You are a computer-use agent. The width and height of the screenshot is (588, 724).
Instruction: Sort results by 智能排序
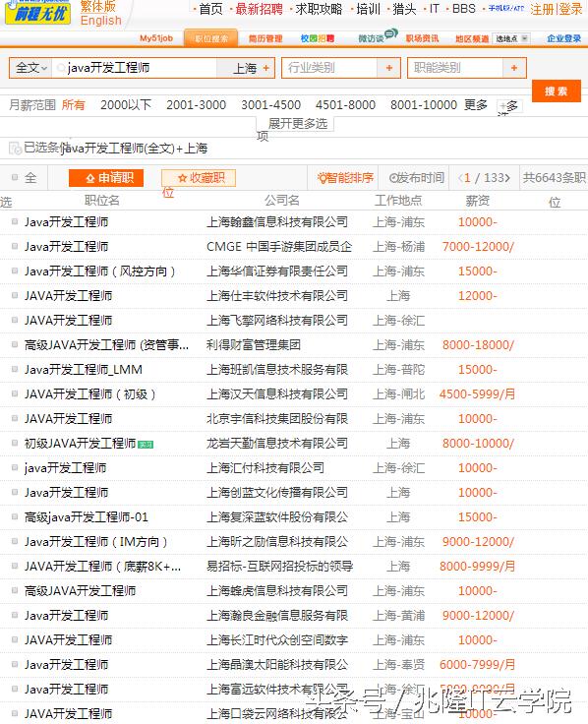click(345, 178)
